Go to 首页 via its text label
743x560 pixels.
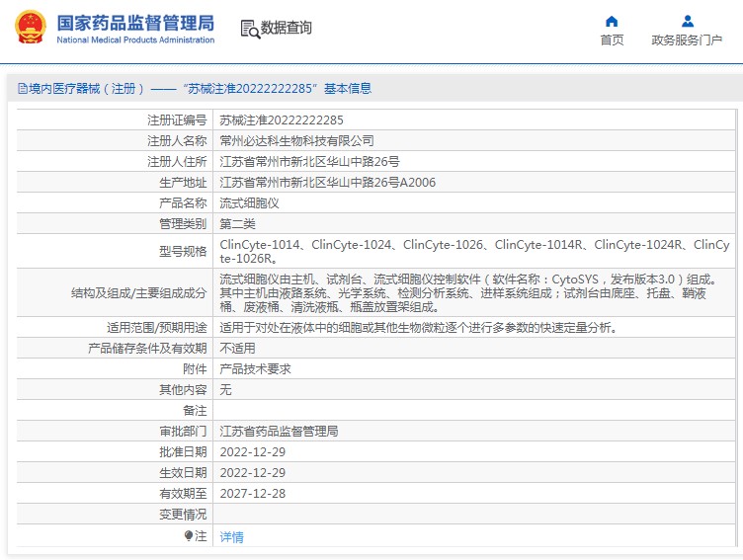(612, 40)
